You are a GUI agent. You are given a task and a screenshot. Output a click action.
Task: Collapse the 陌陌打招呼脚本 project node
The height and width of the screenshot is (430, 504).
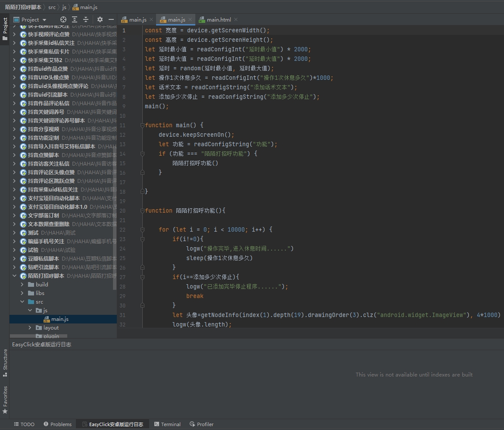tap(15, 276)
